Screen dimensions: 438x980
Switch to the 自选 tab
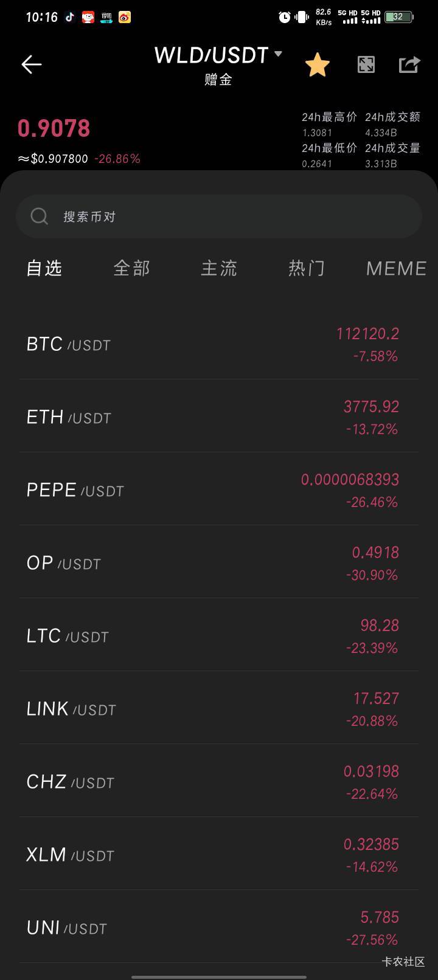[x=44, y=268]
